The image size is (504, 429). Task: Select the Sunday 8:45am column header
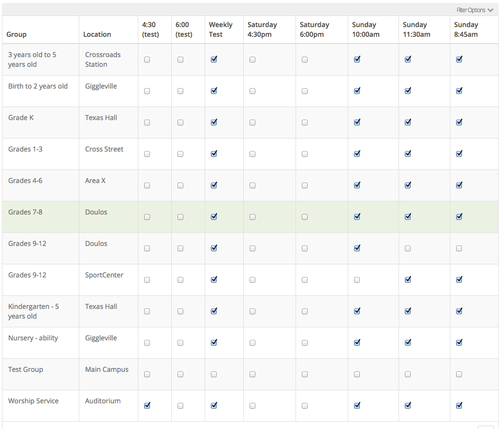tap(466, 29)
